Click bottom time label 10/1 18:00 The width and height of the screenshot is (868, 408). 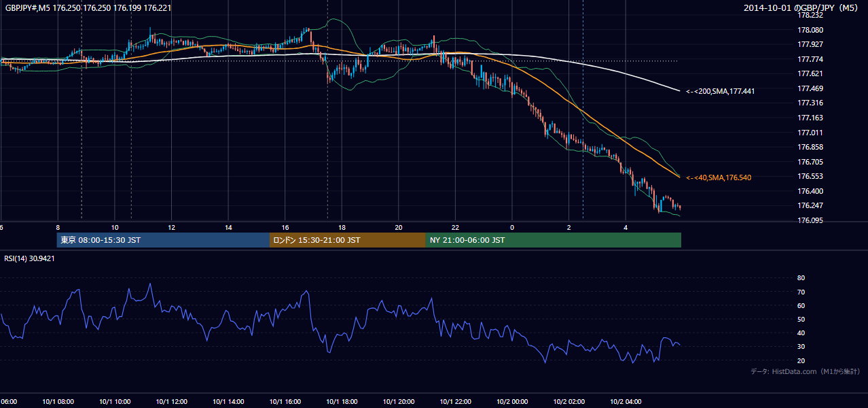[342, 402]
